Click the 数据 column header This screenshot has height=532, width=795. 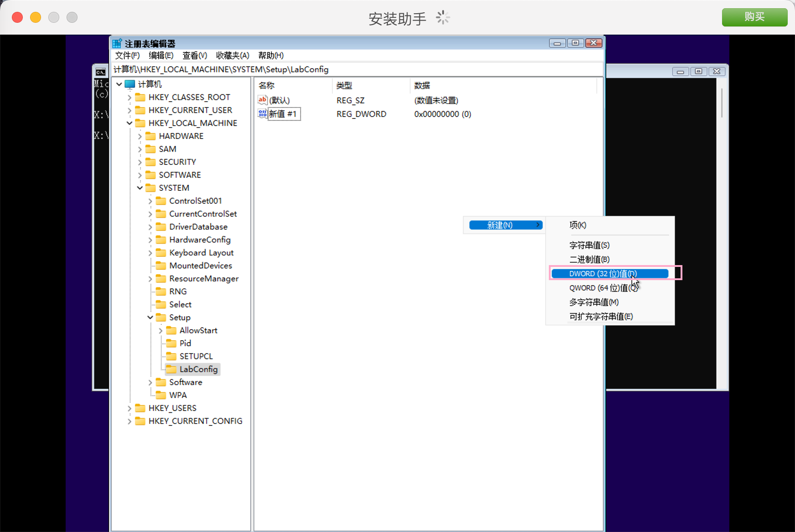tap(422, 86)
